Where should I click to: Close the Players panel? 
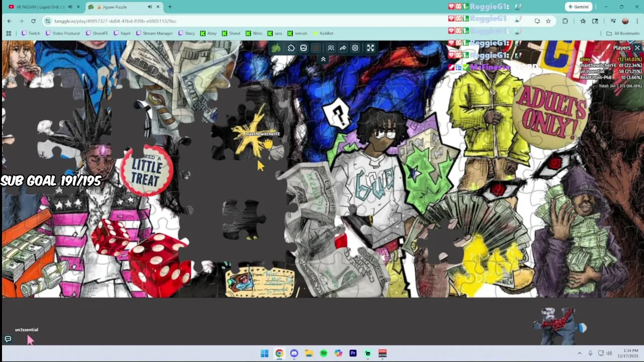pos(637,48)
